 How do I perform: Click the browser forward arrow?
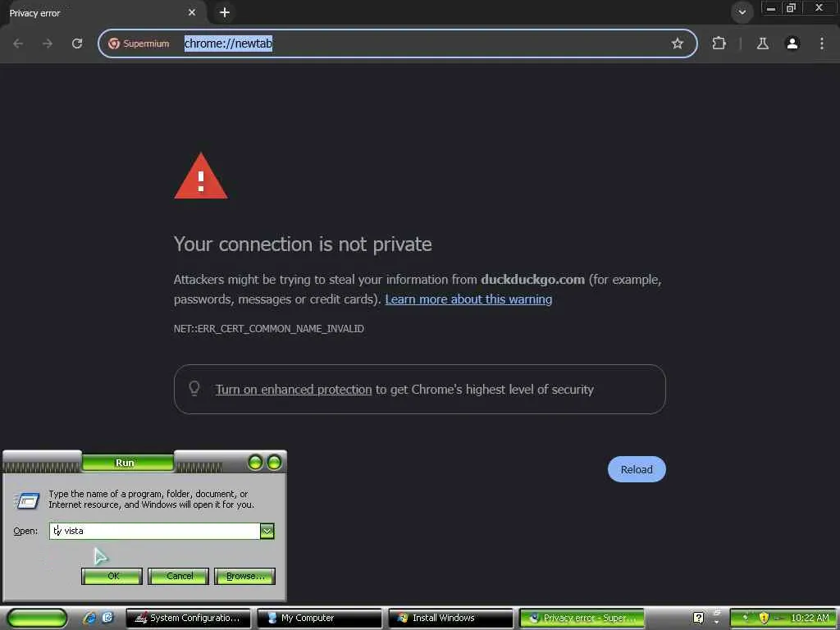pos(48,43)
